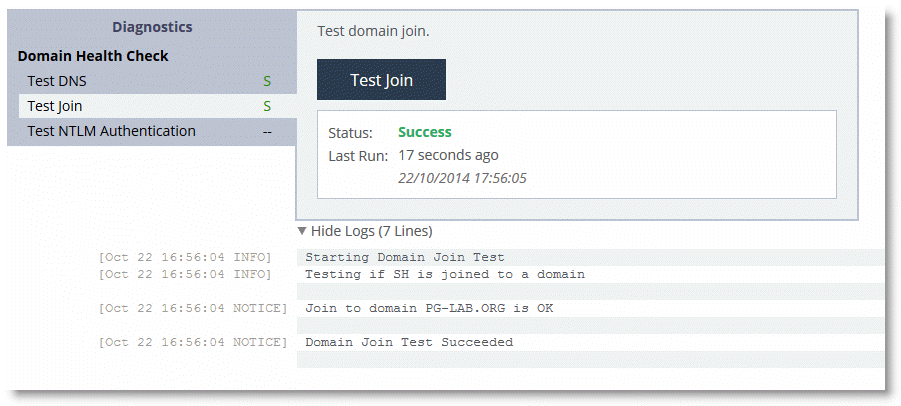Click log line Starting Domain Join Test

[x=405, y=257]
